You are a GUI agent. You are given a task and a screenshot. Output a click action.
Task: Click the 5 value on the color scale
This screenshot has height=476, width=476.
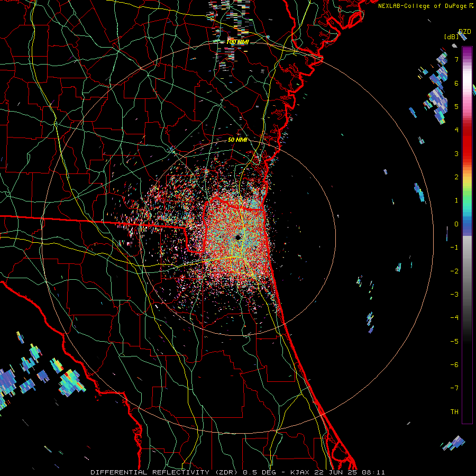point(456,106)
